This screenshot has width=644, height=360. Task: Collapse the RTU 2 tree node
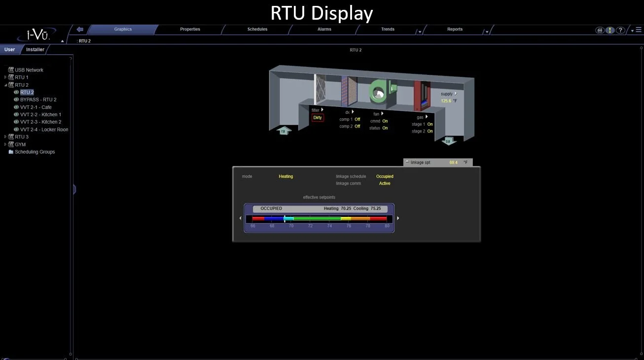pyautogui.click(x=5, y=85)
